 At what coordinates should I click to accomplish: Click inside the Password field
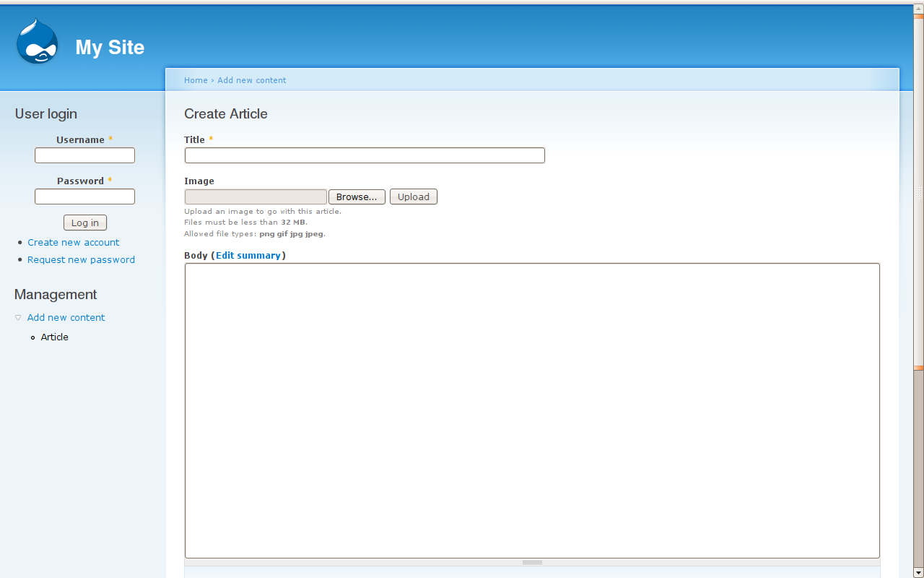point(84,196)
